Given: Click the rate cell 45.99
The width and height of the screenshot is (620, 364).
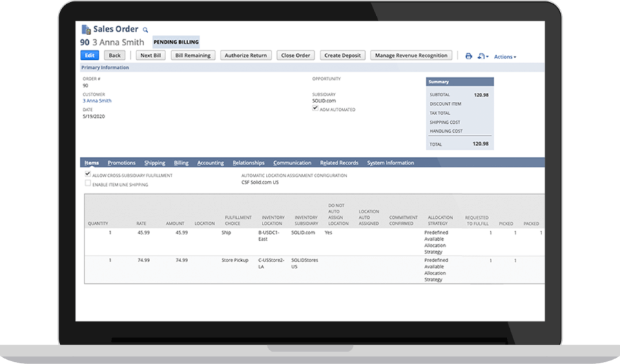Looking at the screenshot, I should 143,233.
